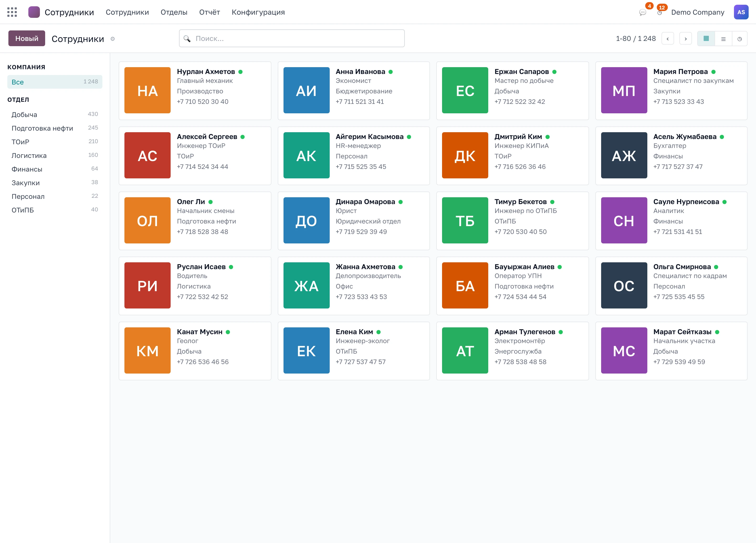This screenshot has height=543, width=756.
Task: Click the Поиск search field
Action: click(292, 38)
